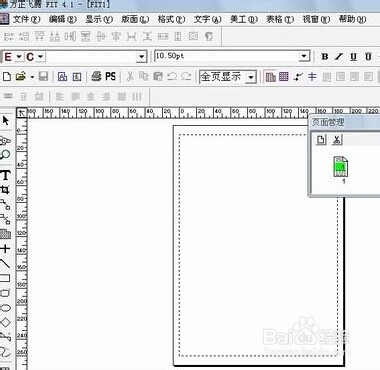
Task: Click the Undo arrow icon
Action: (x=172, y=77)
